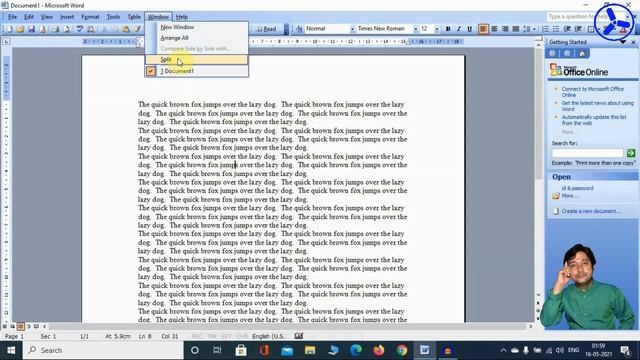640x360 pixels.
Task: Click the green Start searching arrow button
Action: pos(631,153)
